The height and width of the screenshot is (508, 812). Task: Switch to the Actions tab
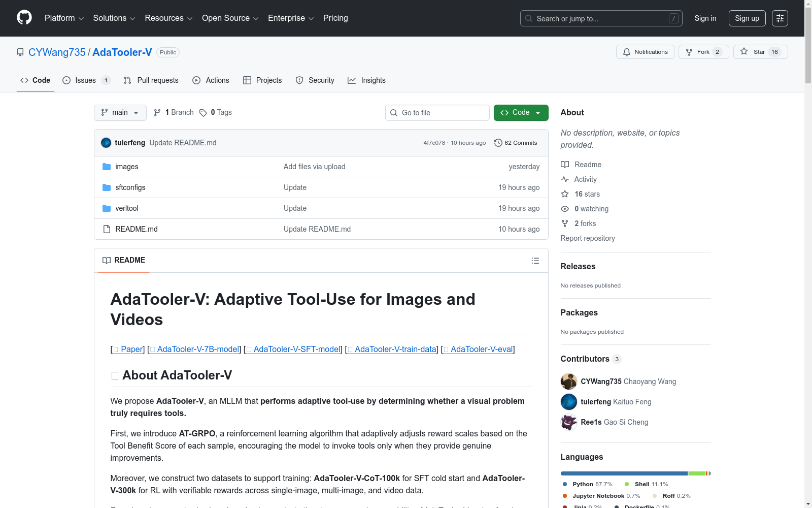(x=211, y=80)
